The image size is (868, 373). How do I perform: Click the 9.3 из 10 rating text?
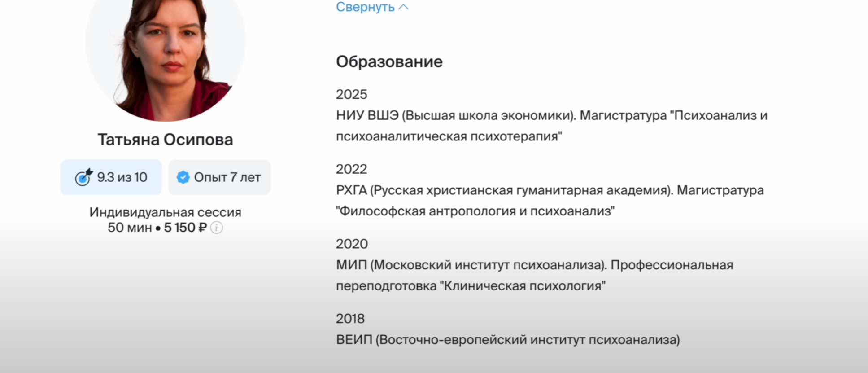(122, 177)
